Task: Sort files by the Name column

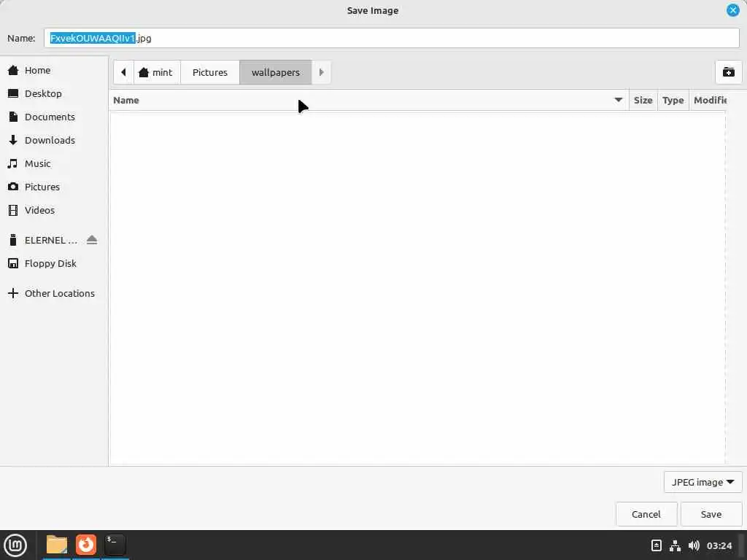Action: point(369,101)
